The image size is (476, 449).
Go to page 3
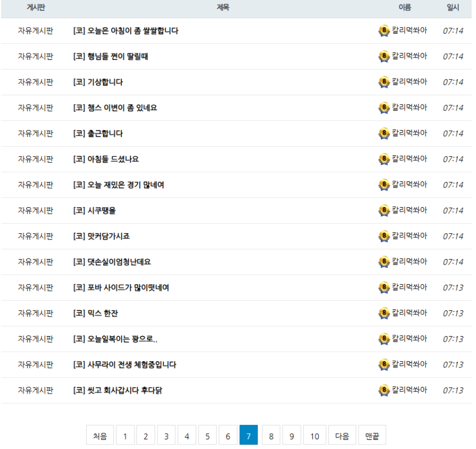166,436
